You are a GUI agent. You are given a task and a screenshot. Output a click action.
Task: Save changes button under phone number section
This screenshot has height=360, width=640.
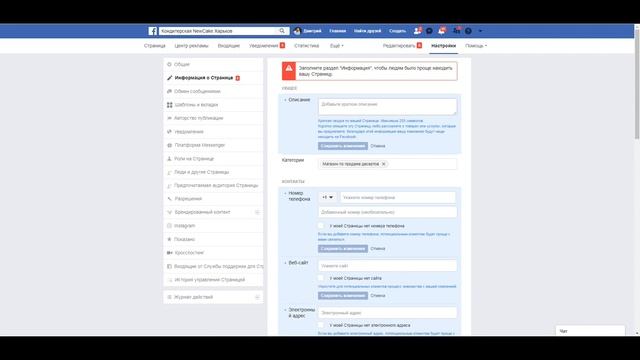343,249
